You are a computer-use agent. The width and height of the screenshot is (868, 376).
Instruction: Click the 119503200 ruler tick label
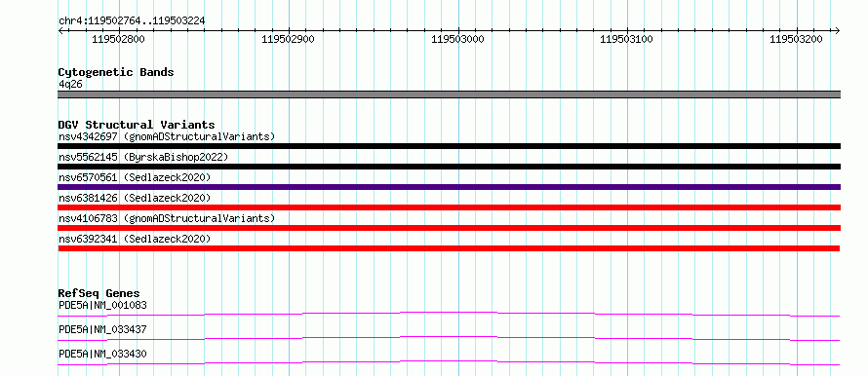click(797, 40)
